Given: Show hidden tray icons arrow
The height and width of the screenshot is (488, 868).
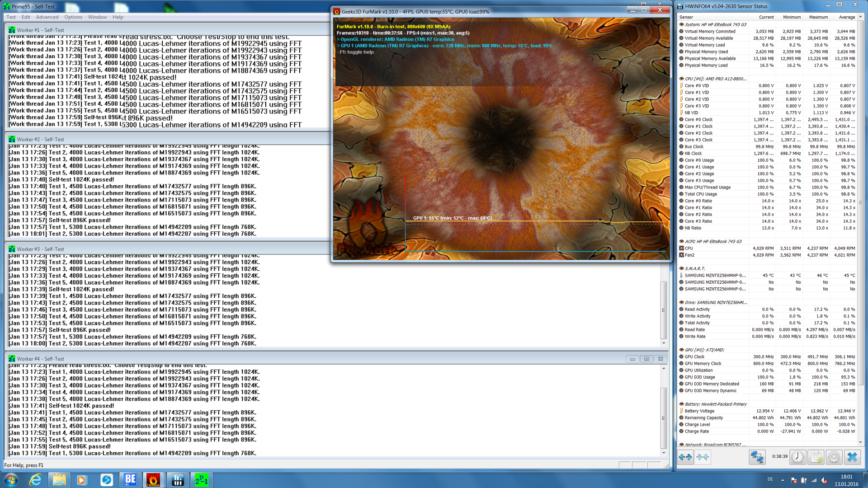Looking at the screenshot, I should pyautogui.click(x=783, y=480).
